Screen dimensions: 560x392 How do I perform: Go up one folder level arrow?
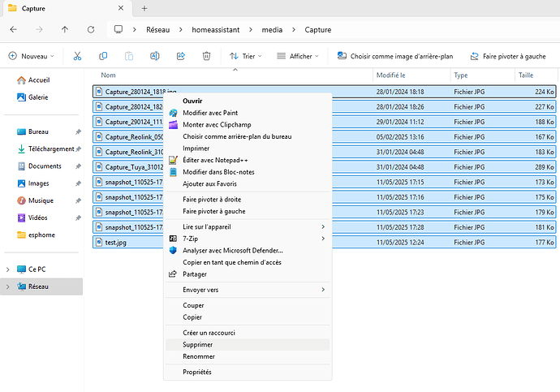click(x=65, y=30)
